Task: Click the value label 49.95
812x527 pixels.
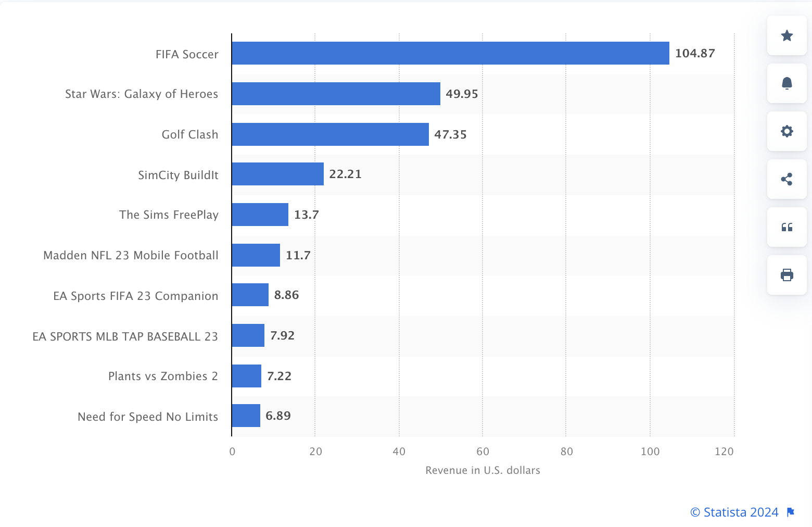Action: pyautogui.click(x=462, y=94)
